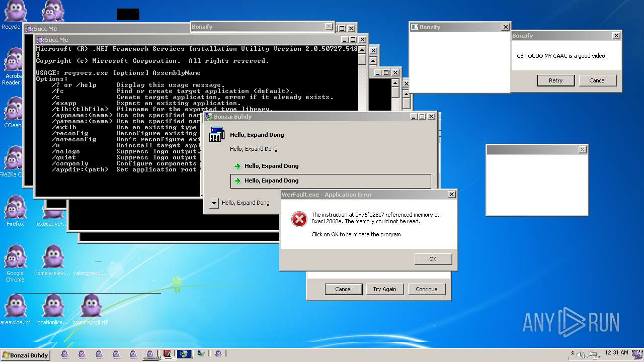The image size is (644, 362).
Task: Click Cancel beside the Try Again button
Action: 343,289
